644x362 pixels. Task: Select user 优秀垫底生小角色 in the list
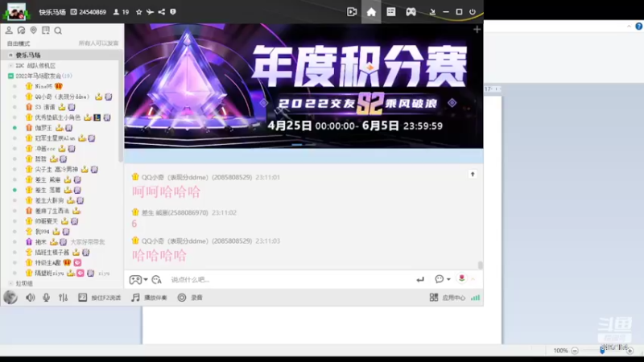tap(57, 117)
